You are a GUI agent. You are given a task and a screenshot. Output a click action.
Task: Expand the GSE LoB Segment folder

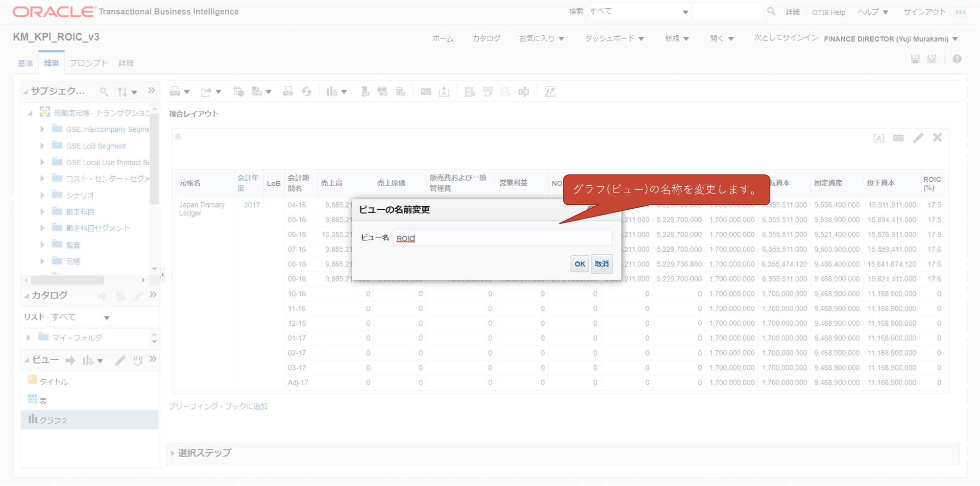point(42,146)
